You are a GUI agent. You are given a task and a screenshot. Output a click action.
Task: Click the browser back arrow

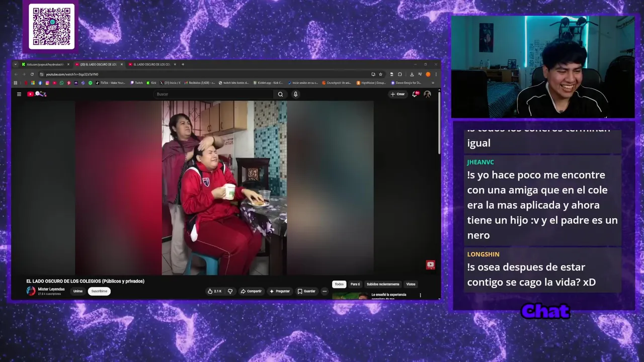16,74
